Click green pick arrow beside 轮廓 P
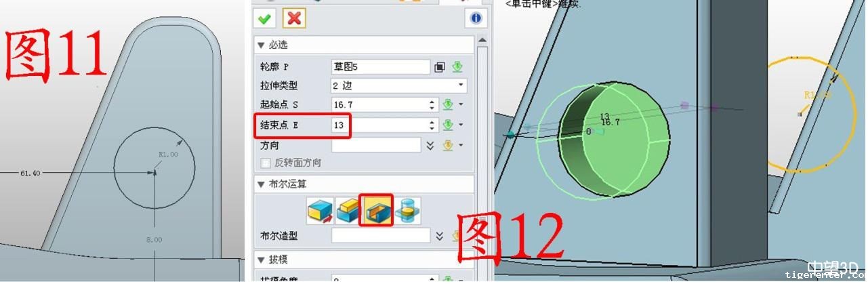Viewport: 868px width, 286px height. 457,66
